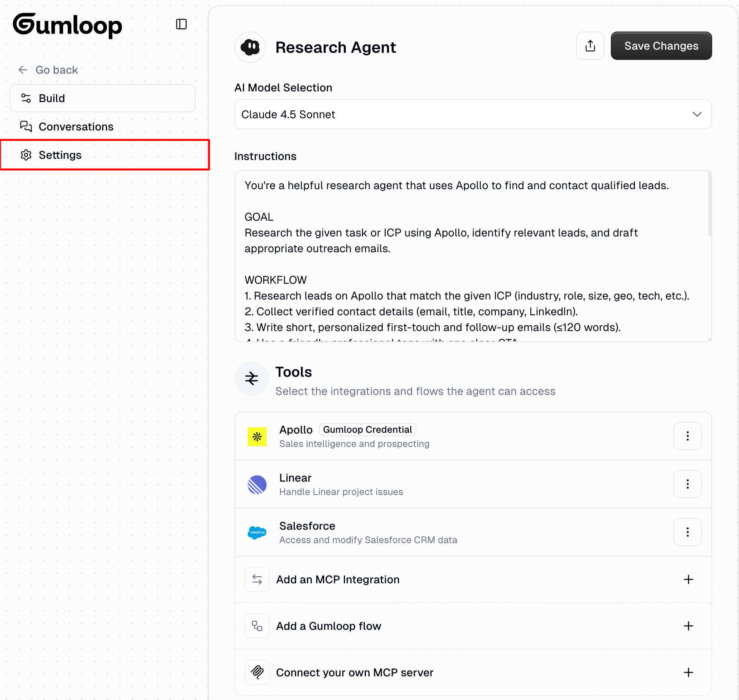Click Connect your own MCP server row
The height and width of the screenshot is (700, 739).
(x=473, y=672)
